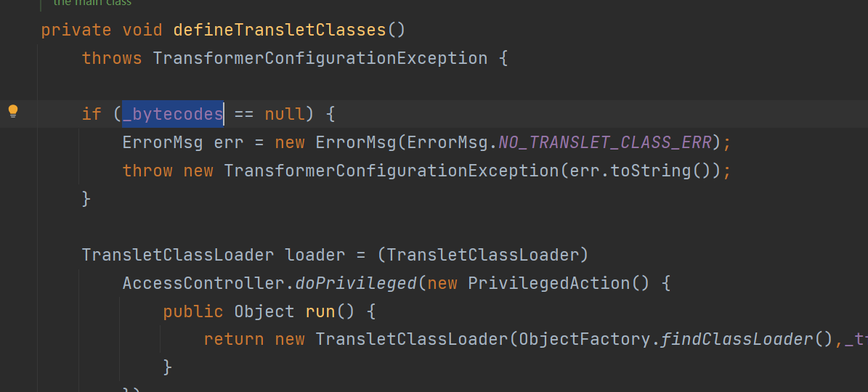Click the throw keyword inside the if block
The width and height of the screenshot is (868, 392).
click(147, 171)
